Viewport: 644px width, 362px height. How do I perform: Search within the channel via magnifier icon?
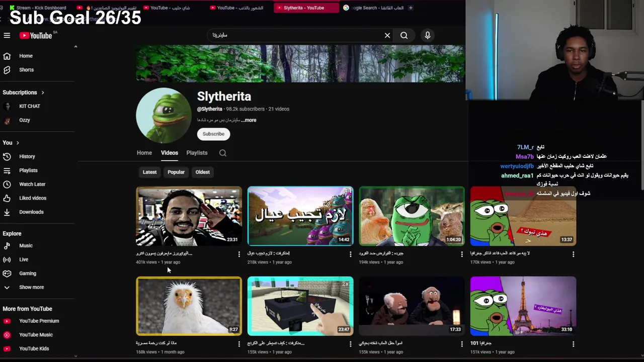[x=223, y=153]
